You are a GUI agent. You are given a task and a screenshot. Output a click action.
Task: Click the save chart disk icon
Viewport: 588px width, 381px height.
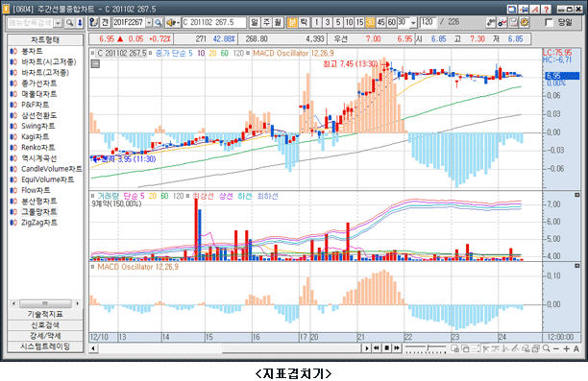[513, 22]
